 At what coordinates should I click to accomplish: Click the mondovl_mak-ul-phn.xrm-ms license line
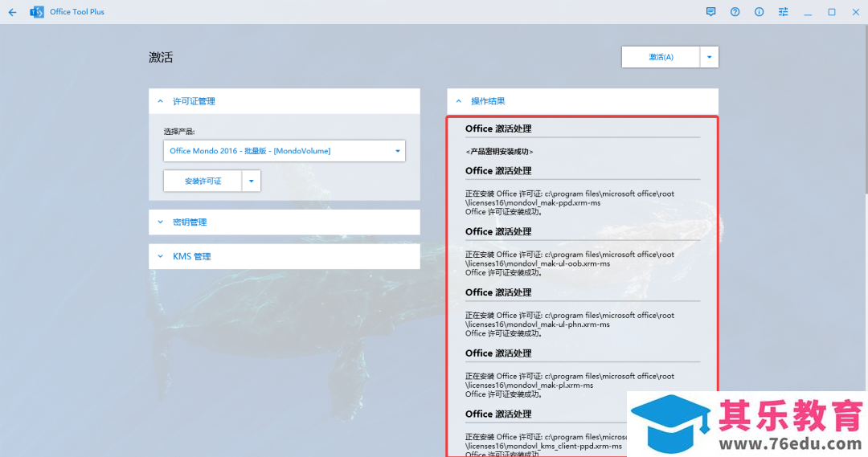(537, 324)
